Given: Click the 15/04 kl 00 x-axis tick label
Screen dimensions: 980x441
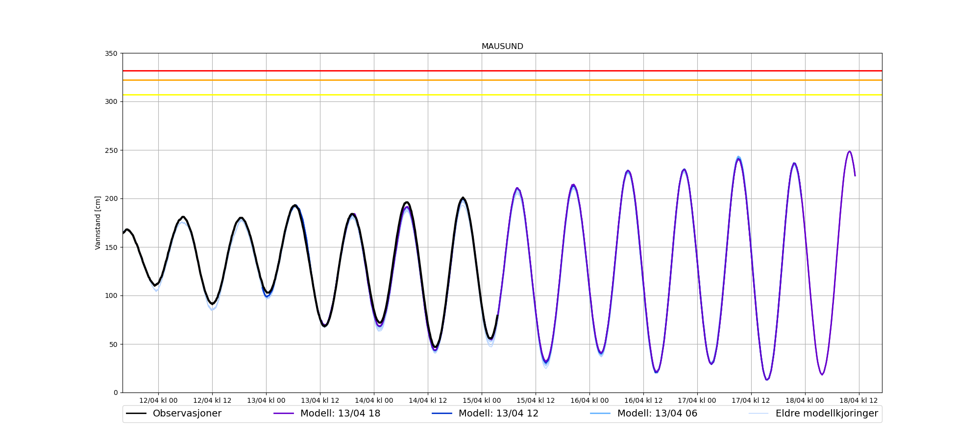Looking at the screenshot, I should [482, 400].
